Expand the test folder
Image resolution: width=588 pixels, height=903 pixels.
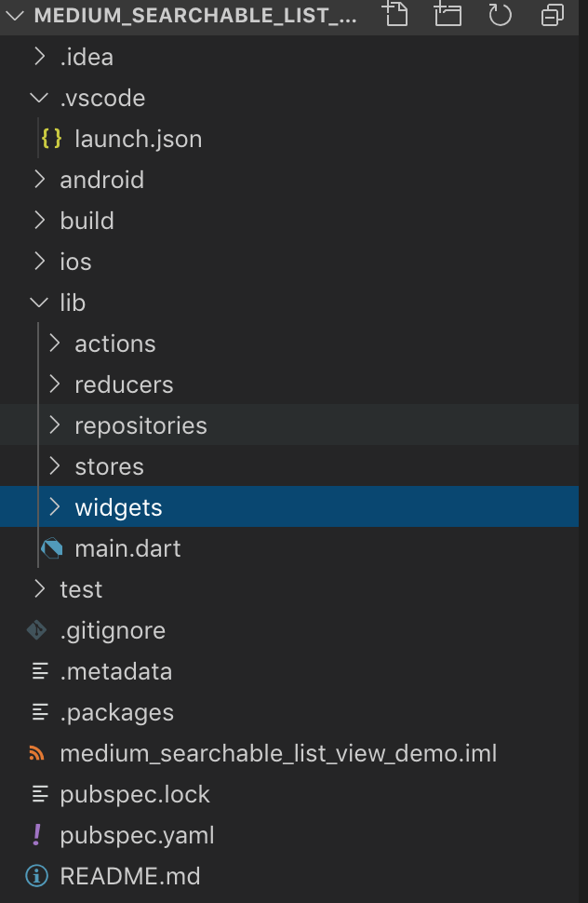[x=289, y=589]
